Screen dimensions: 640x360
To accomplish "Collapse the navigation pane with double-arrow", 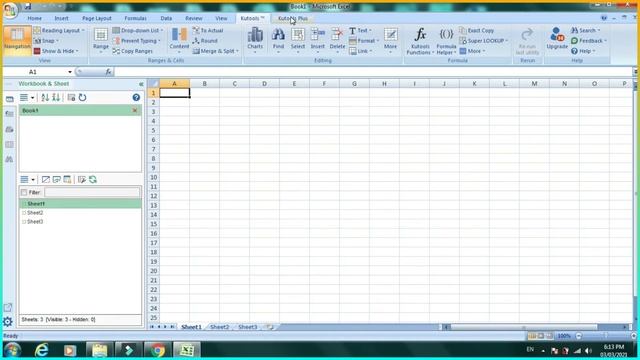I will click(141, 84).
